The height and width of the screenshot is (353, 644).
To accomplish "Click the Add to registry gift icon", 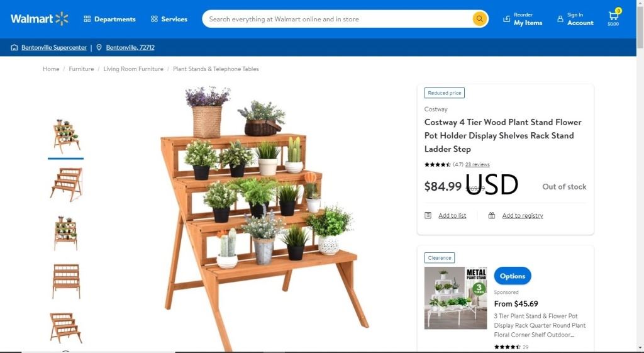I will coord(492,215).
